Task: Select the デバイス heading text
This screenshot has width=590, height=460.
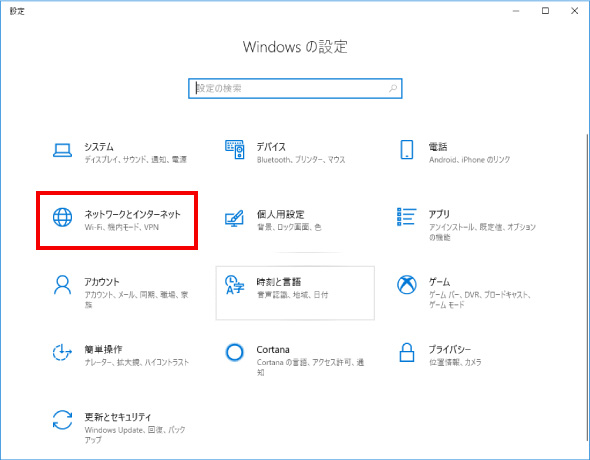Action: [x=271, y=147]
